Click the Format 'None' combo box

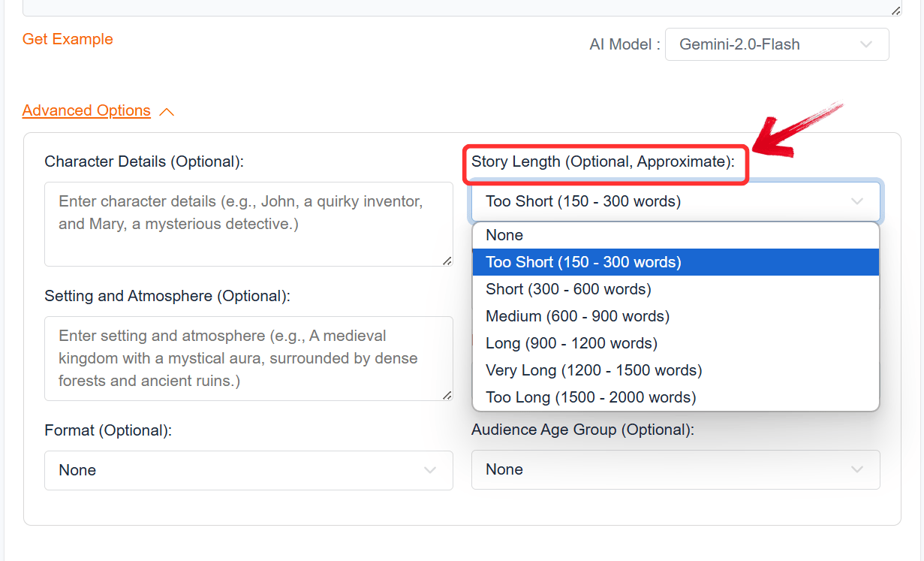click(248, 470)
